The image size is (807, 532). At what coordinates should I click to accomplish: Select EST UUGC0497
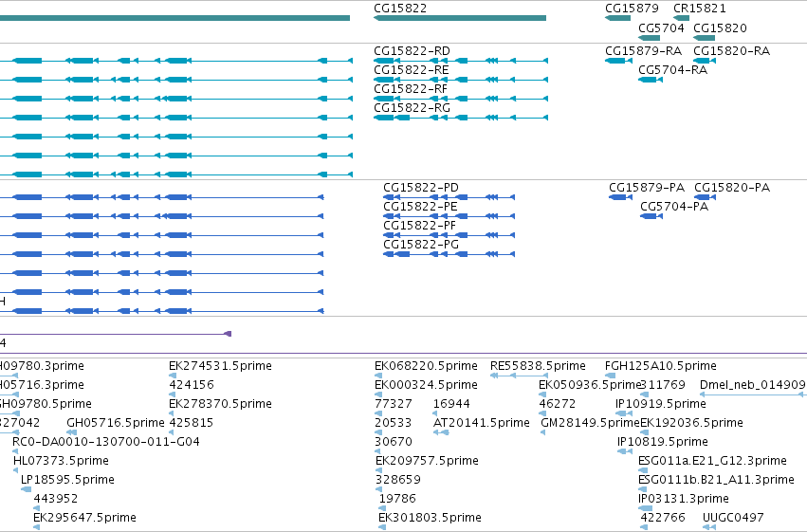point(733,518)
